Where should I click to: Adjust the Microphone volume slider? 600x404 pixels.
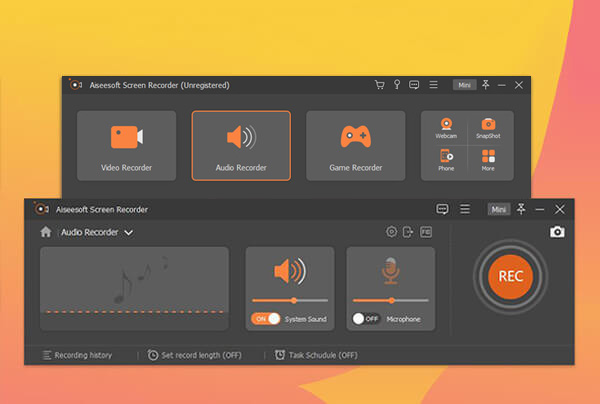pyautogui.click(x=391, y=300)
